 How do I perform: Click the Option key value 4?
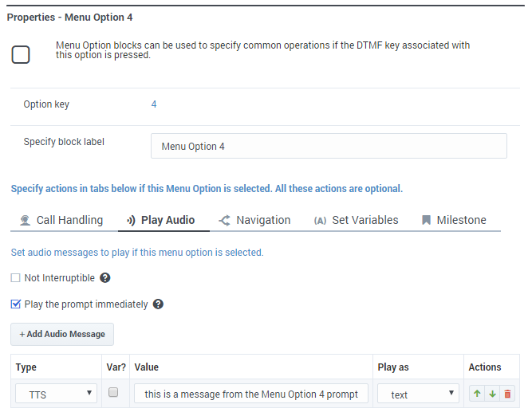tap(154, 104)
